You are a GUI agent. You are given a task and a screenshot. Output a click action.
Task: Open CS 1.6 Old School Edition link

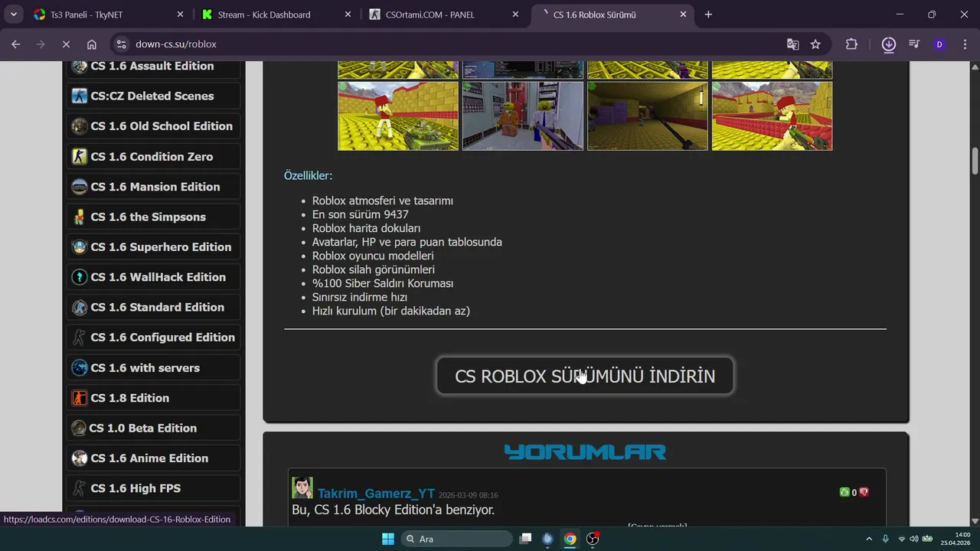[x=153, y=126]
